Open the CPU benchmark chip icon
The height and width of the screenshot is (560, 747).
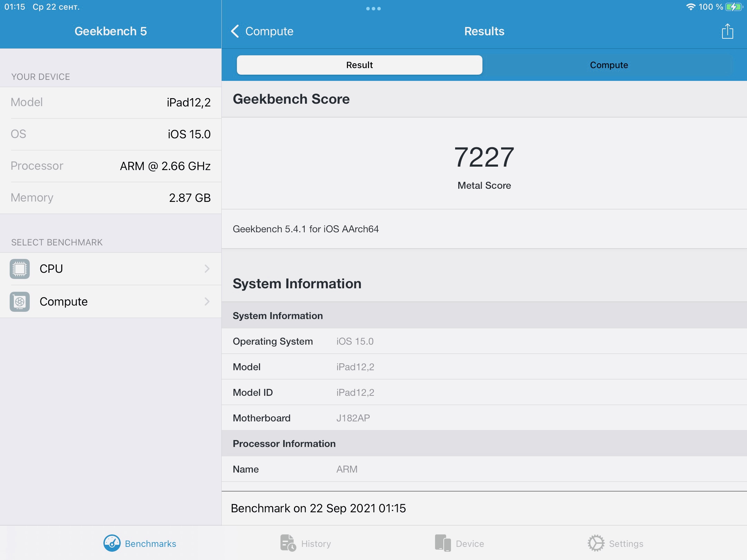click(x=20, y=269)
